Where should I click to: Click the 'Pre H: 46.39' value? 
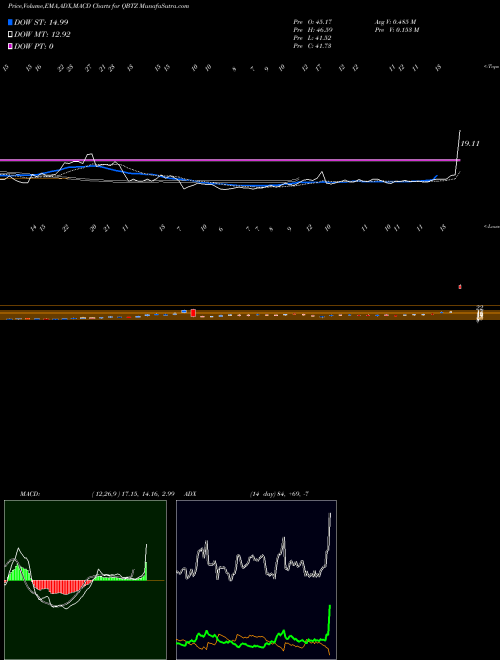point(313,29)
